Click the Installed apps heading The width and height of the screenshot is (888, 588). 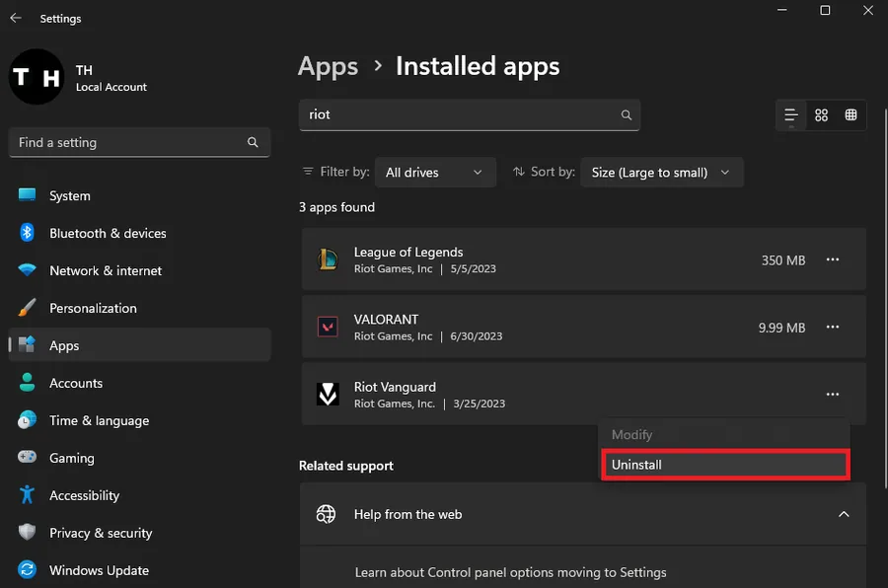[478, 67]
